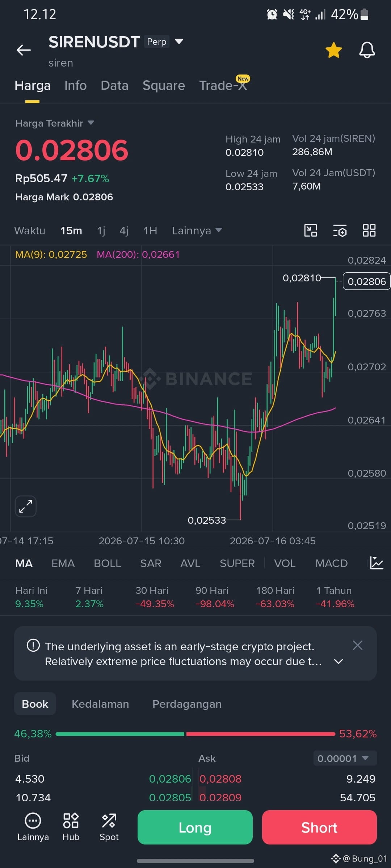Screen dimensions: 391x868
Task: Open the Lainnya timeframe dropdown
Action: tap(197, 230)
